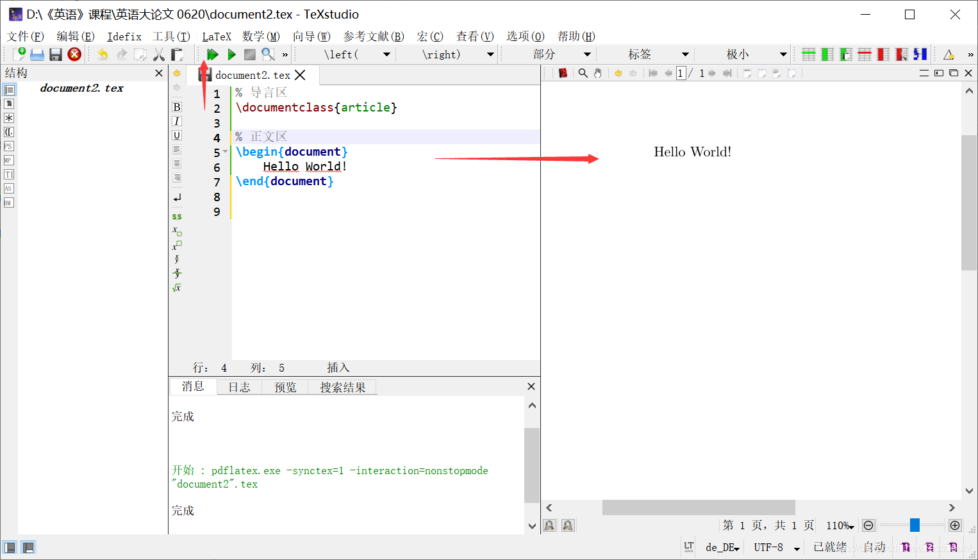Open the \right) delimiter dropdown

(x=490, y=54)
